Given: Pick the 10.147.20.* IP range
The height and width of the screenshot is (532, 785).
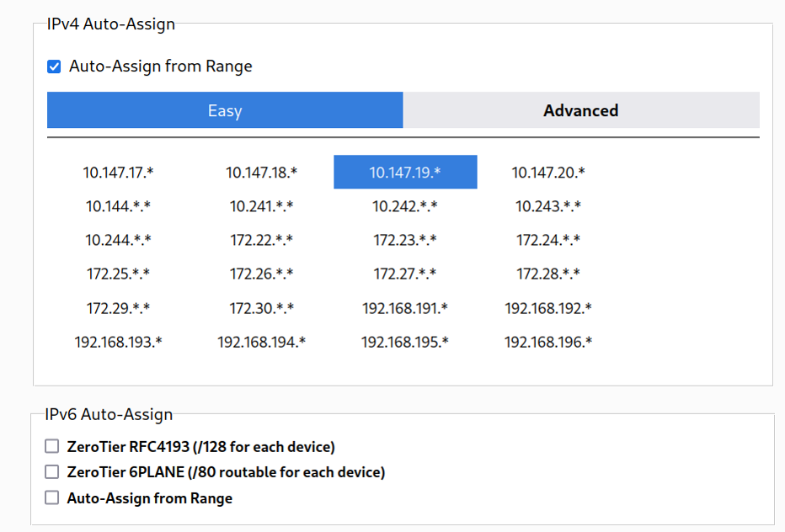Looking at the screenshot, I should coord(548,173).
